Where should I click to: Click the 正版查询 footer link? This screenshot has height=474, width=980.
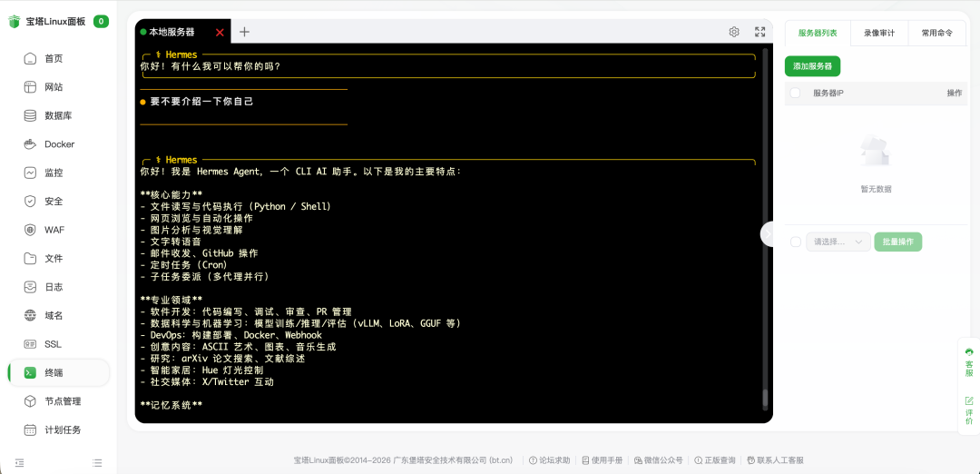714,460
